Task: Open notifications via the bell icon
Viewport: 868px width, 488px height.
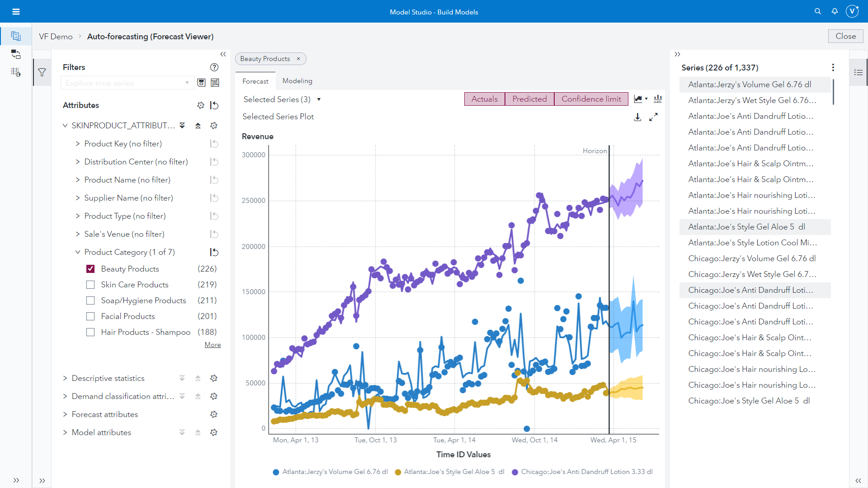Action: tap(835, 11)
